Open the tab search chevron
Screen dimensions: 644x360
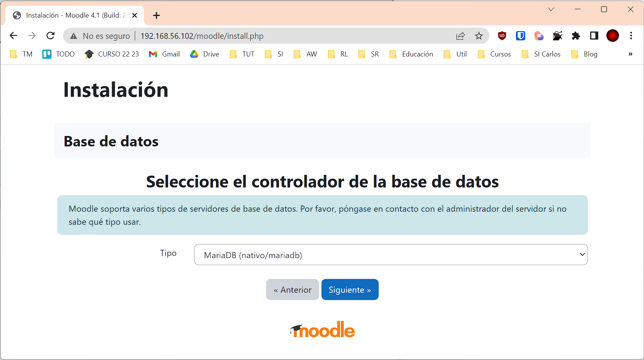(x=551, y=9)
